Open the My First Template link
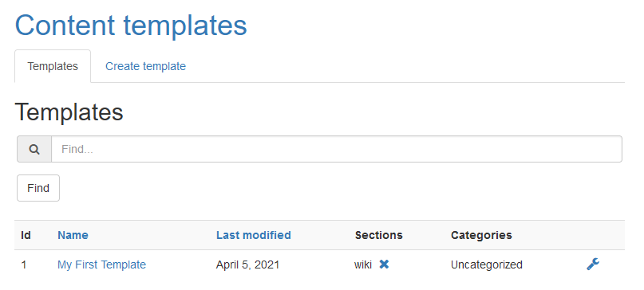The height and width of the screenshot is (290, 644). click(101, 265)
